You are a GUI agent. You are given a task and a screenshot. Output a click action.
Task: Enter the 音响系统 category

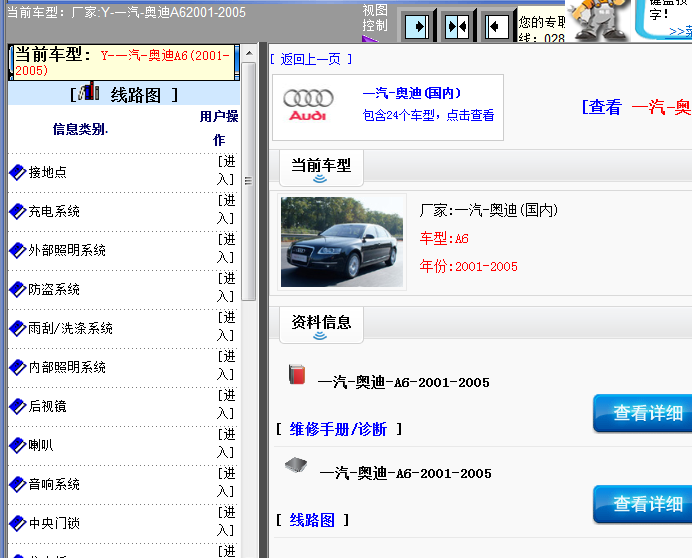pos(226,482)
